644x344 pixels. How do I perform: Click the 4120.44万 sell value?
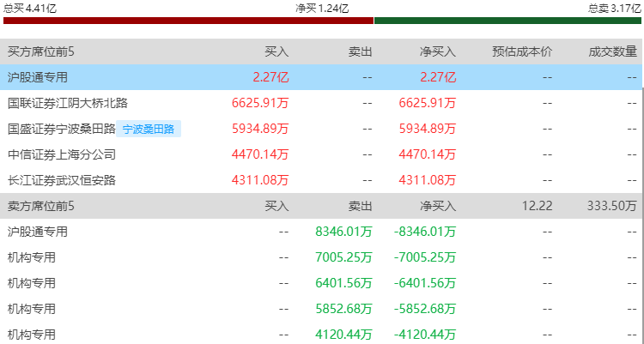[343, 335]
